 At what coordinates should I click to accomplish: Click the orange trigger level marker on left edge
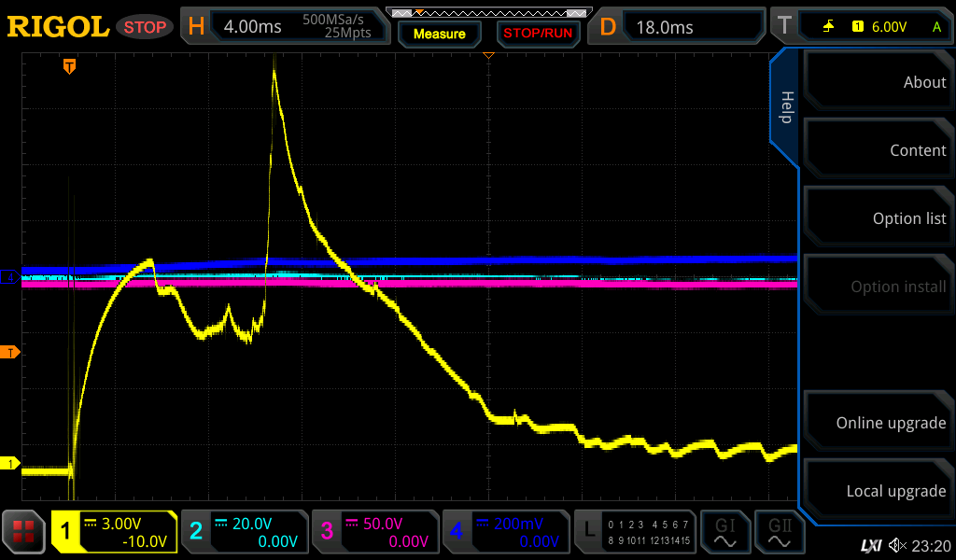pyautogui.click(x=11, y=352)
